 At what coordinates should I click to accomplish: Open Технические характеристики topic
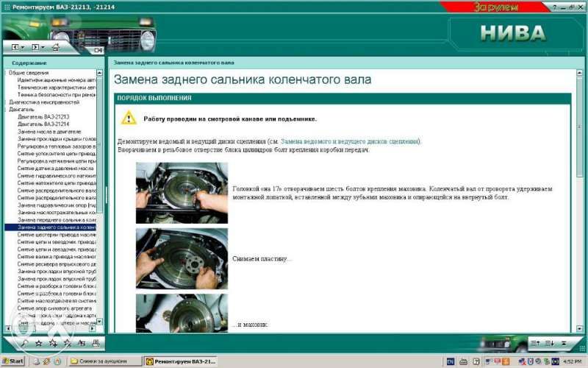point(57,87)
